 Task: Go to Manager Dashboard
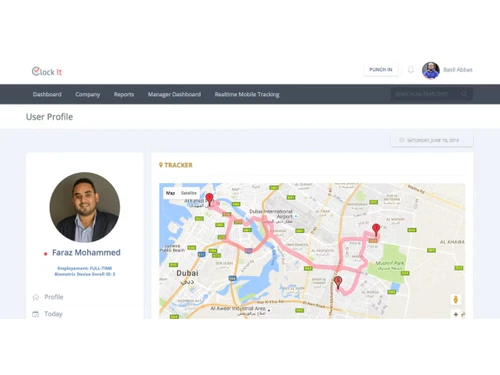[x=174, y=94]
